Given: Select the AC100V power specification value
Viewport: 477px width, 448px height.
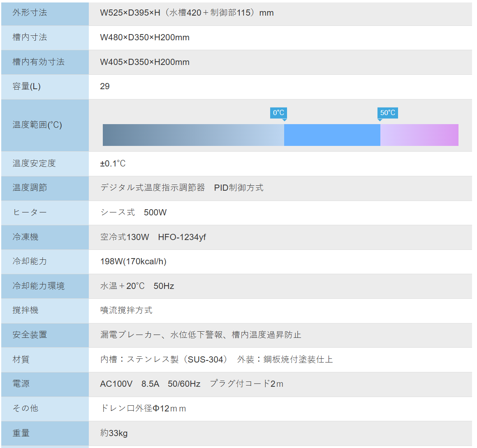Looking at the screenshot, I should (x=116, y=384).
